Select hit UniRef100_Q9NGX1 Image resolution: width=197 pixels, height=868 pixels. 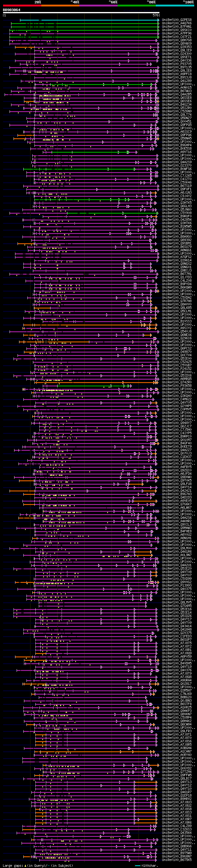[x=176, y=267]
